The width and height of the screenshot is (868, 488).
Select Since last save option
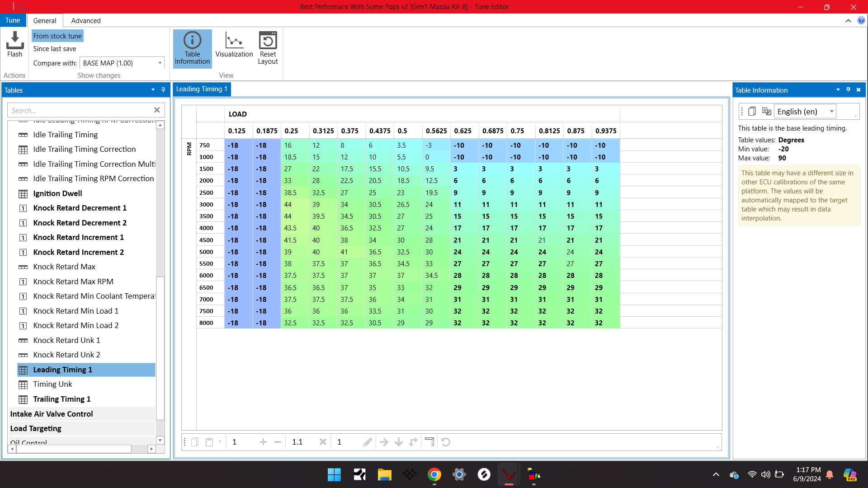pyautogui.click(x=55, y=49)
